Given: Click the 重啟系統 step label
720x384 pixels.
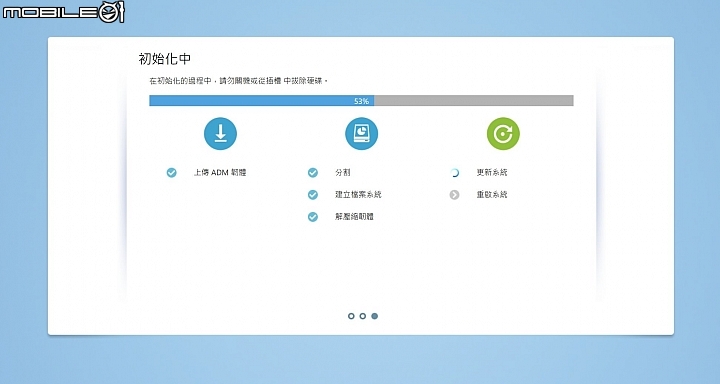Looking at the screenshot, I should [492, 195].
